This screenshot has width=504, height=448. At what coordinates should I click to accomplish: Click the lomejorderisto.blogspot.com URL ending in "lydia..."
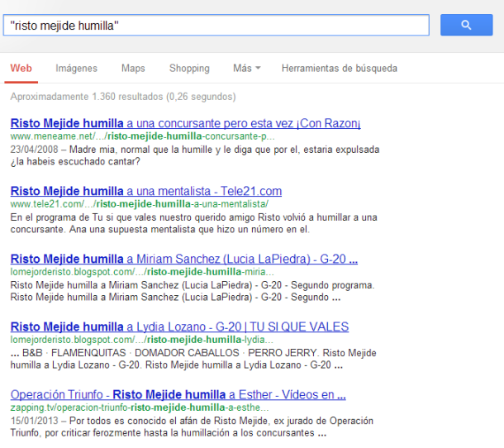[x=142, y=340]
